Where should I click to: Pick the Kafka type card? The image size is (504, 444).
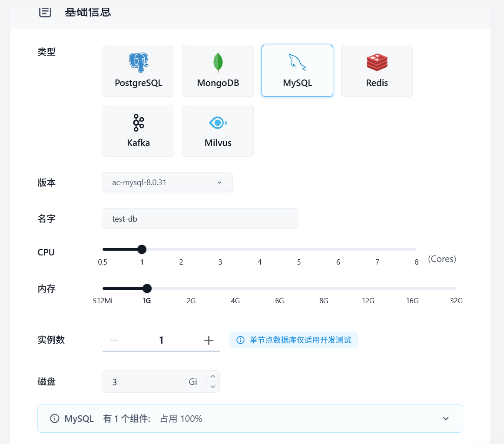coord(138,131)
